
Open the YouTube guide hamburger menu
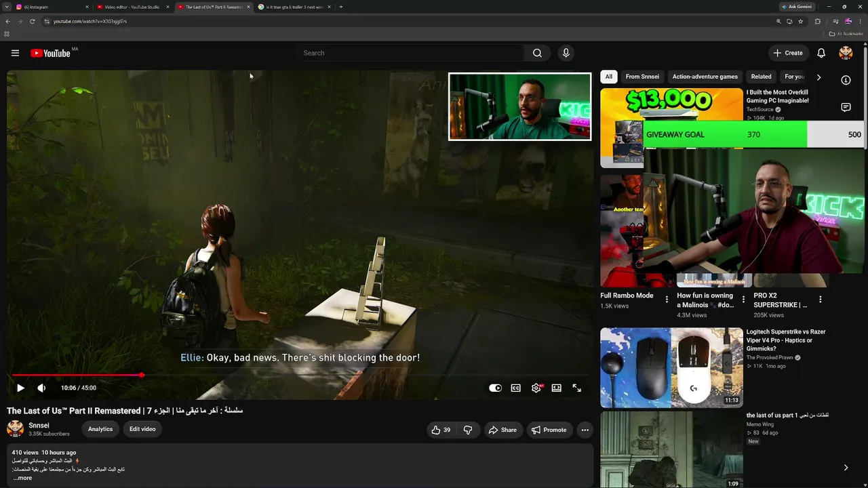coord(15,53)
